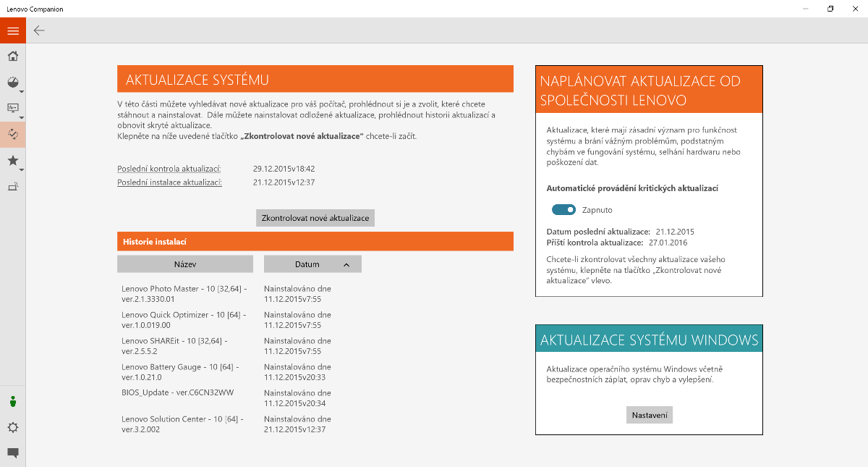The width and height of the screenshot is (868, 467).
Task: Open the feedback chat bubble icon
Action: click(12, 453)
